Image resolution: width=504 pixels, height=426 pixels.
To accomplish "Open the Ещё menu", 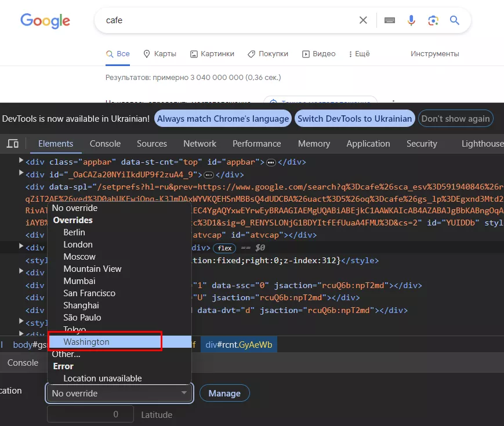I will click(x=359, y=54).
